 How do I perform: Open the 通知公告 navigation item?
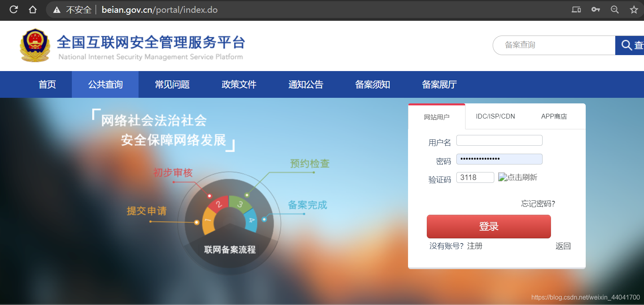coord(306,85)
